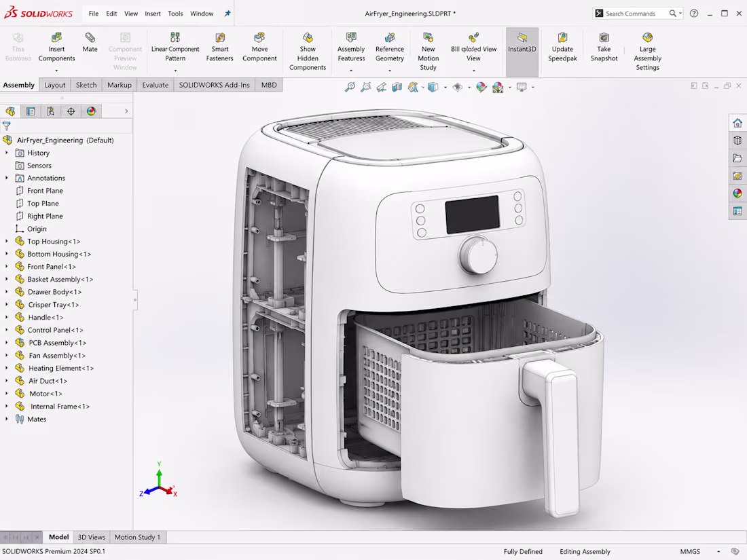The width and height of the screenshot is (747, 560).
Task: Click Zoom to Fit icon
Action: [x=350, y=87]
